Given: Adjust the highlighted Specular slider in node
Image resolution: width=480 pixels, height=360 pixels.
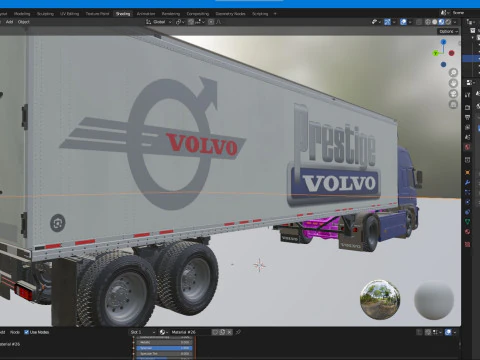Looking at the screenshot, I should [x=164, y=348].
